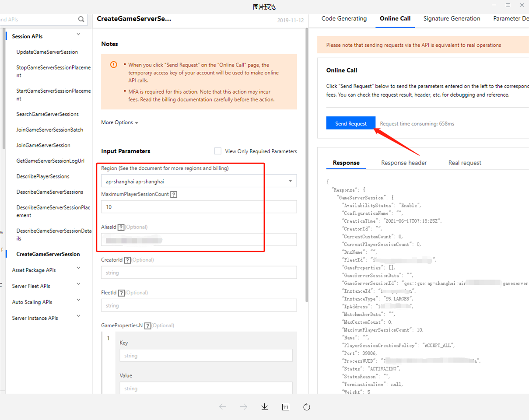
Task: Select the Online Call tab
Action: 395,18
